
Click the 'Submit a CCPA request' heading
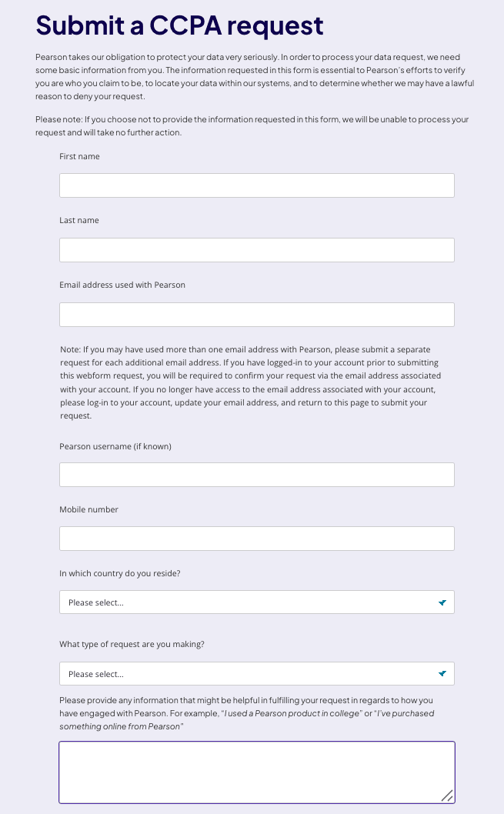point(179,25)
